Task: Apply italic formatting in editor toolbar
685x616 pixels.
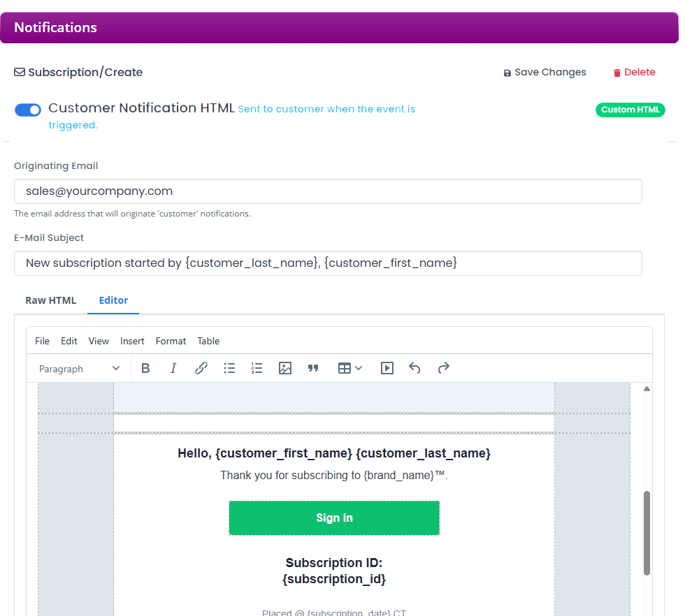Action: [x=173, y=368]
